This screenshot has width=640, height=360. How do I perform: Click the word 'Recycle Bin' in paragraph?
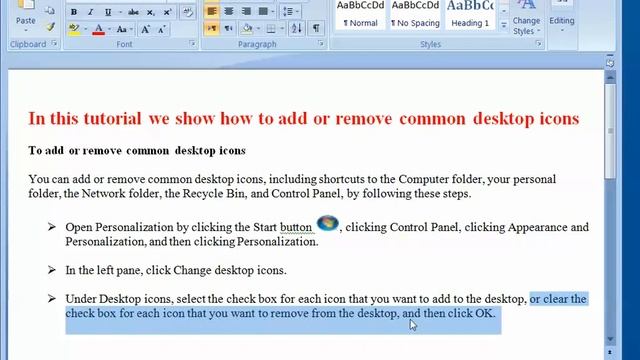(x=214, y=193)
